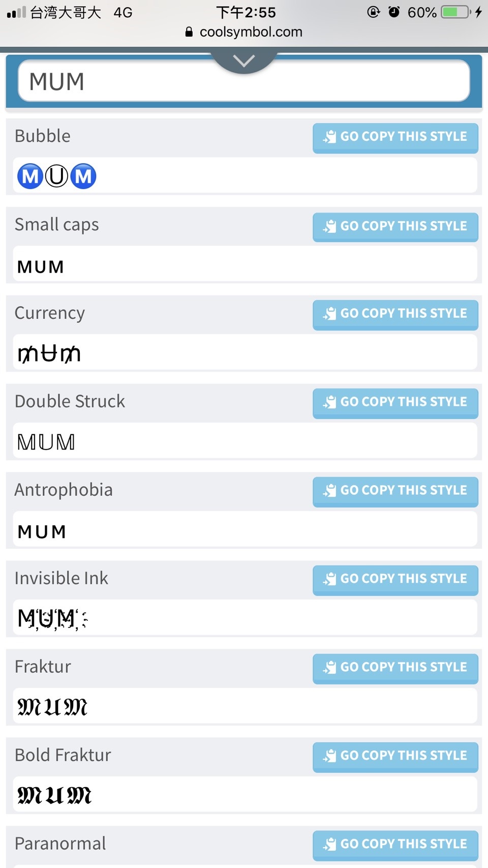Click the clipboard icon on Antrophobia's copy button
The width and height of the screenshot is (488, 868).
tap(329, 490)
